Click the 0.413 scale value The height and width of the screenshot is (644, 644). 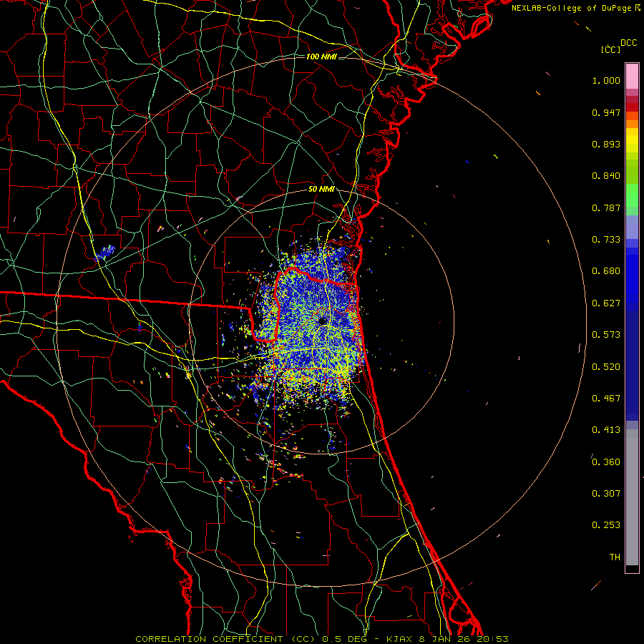[x=606, y=430]
